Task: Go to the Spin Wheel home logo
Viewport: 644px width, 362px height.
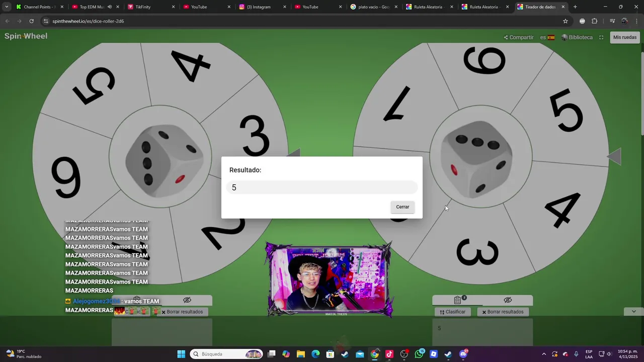Action: pos(26,36)
